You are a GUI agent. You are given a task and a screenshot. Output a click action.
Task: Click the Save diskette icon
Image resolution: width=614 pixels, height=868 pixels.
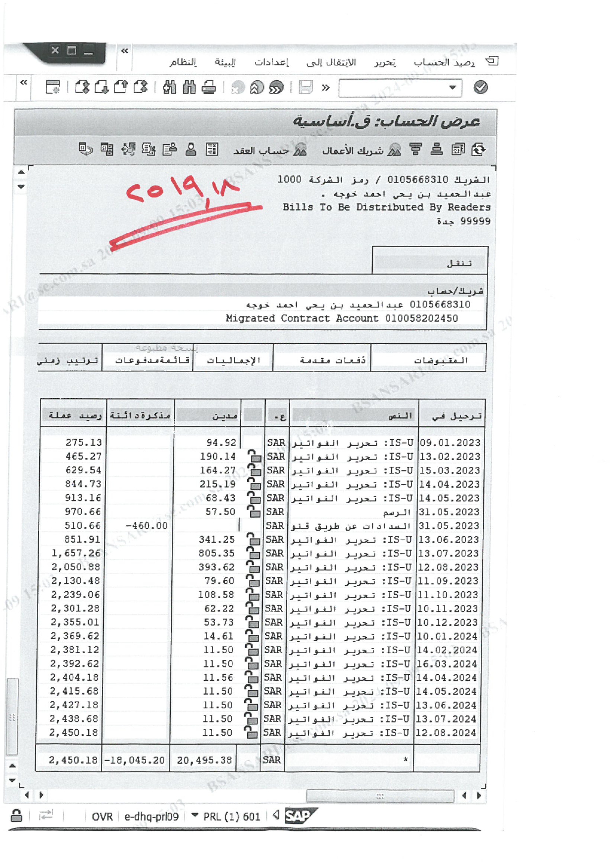coord(306,88)
